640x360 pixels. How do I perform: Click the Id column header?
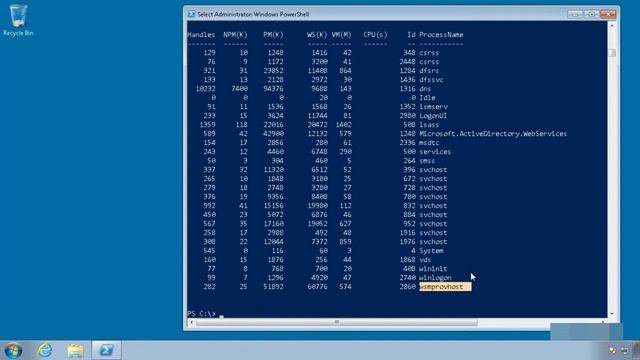point(411,35)
